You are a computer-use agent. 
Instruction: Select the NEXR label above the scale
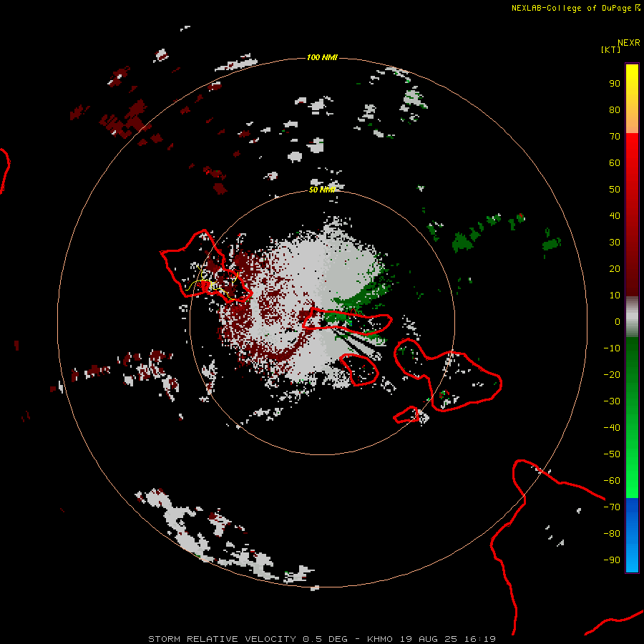pyautogui.click(x=629, y=43)
